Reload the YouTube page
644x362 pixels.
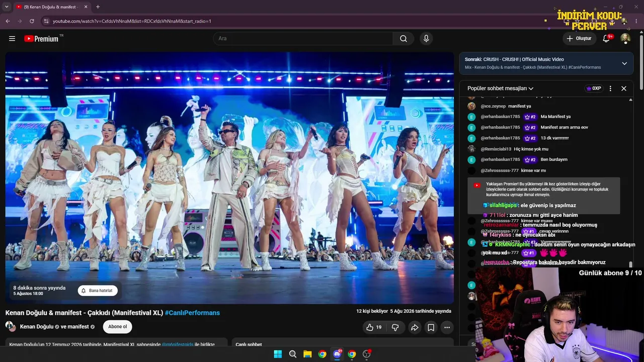coord(32,21)
